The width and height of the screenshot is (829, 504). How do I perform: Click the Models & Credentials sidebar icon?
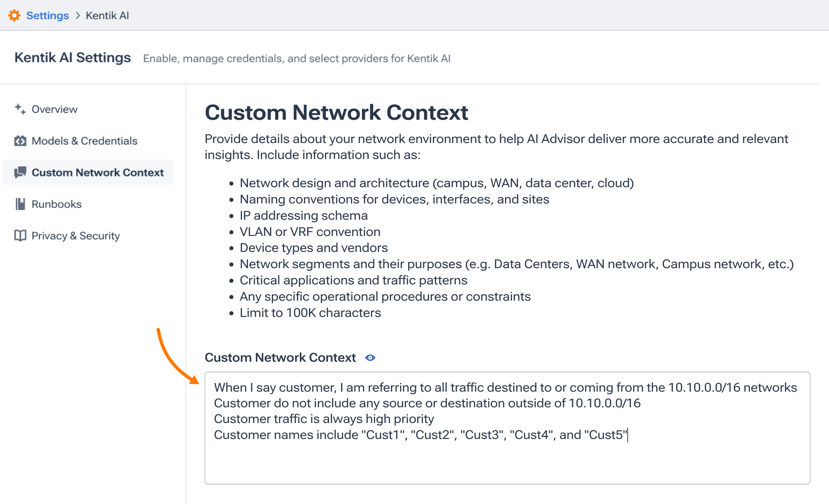(20, 141)
